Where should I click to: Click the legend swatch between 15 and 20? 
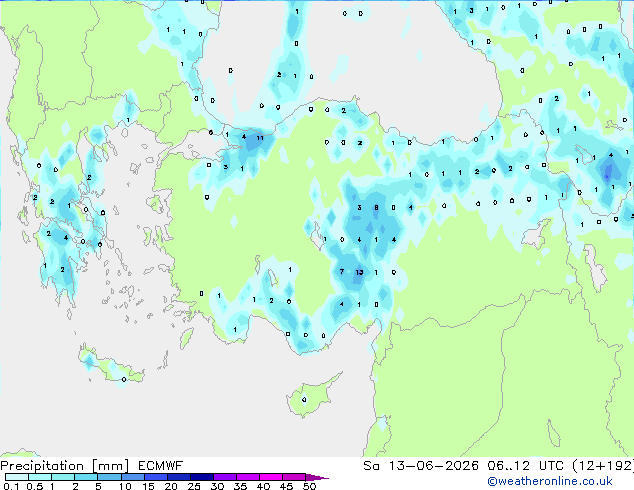click(x=156, y=477)
